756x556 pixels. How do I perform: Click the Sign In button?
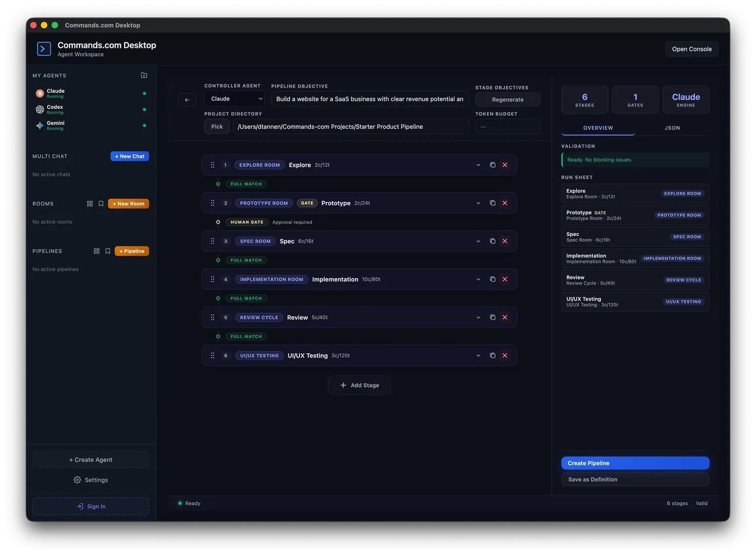tap(91, 506)
